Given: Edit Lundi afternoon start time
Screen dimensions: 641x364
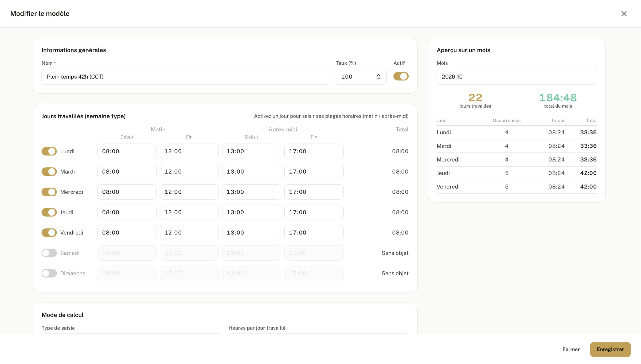Looking at the screenshot, I should click(x=252, y=151).
